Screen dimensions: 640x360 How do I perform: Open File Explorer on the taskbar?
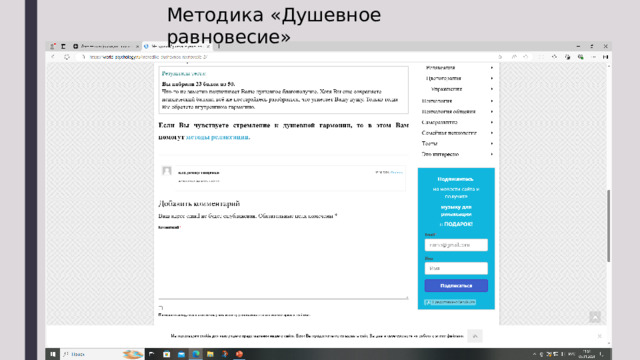click(x=210, y=354)
